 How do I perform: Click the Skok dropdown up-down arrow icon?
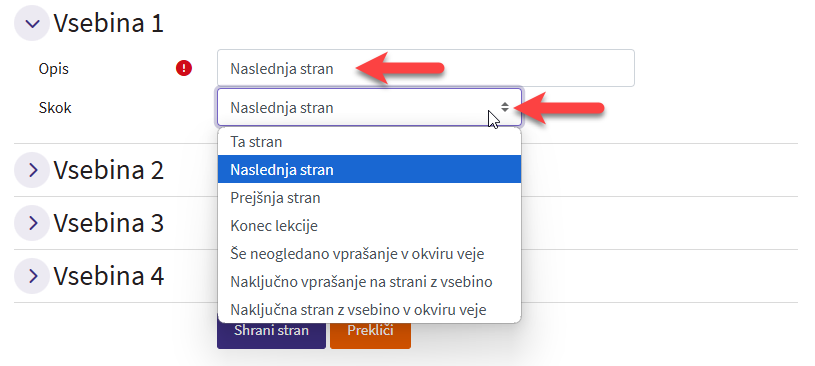point(505,107)
